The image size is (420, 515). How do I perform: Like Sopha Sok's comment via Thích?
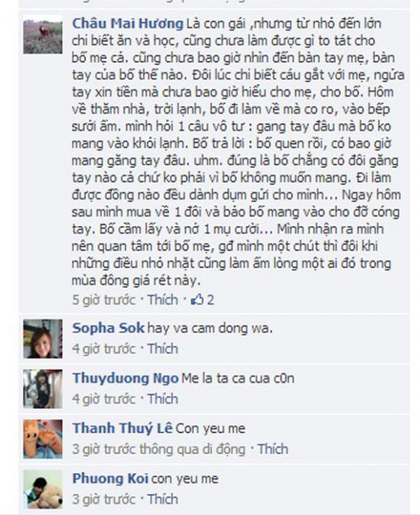(x=162, y=348)
